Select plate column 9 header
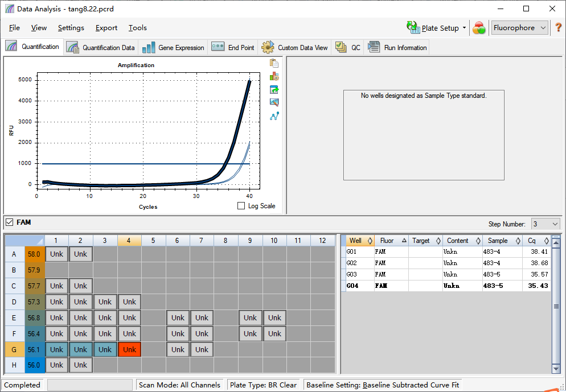The height and width of the screenshot is (392, 566). [250, 241]
